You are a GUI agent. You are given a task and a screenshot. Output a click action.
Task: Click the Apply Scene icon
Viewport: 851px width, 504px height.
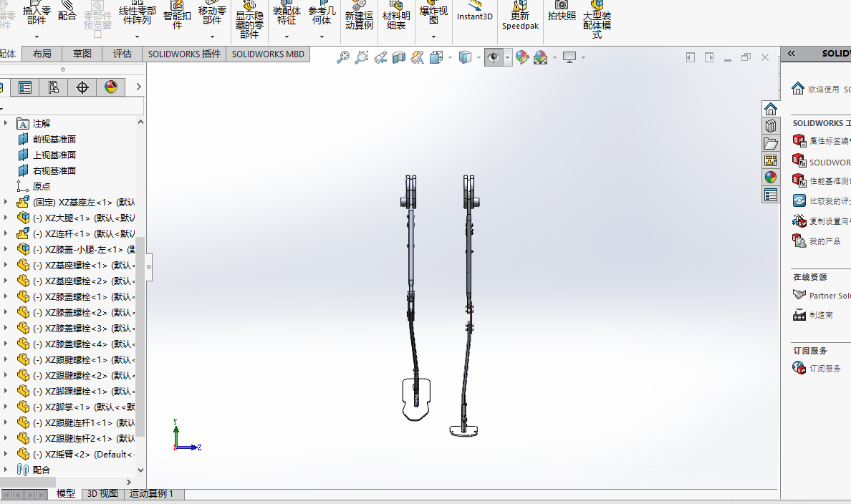point(541,57)
